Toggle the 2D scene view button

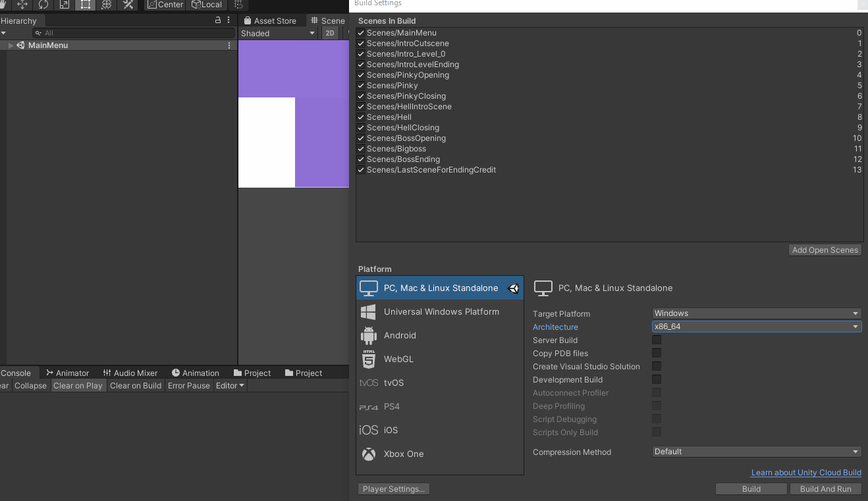(x=330, y=33)
